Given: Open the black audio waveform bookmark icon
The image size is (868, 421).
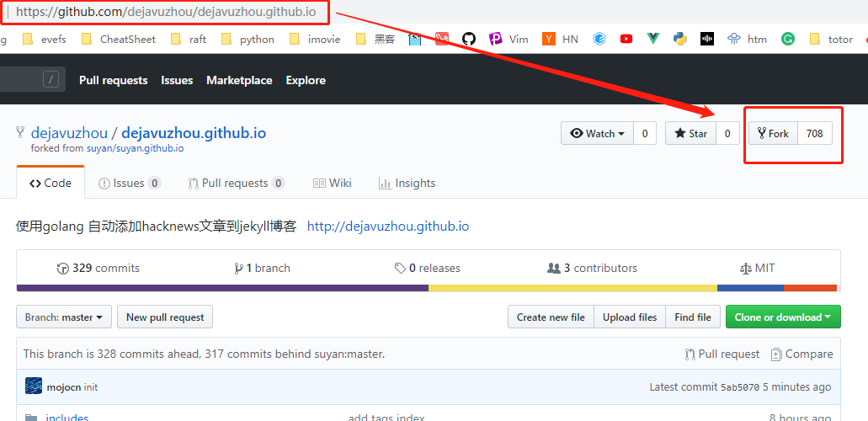Looking at the screenshot, I should [x=707, y=39].
